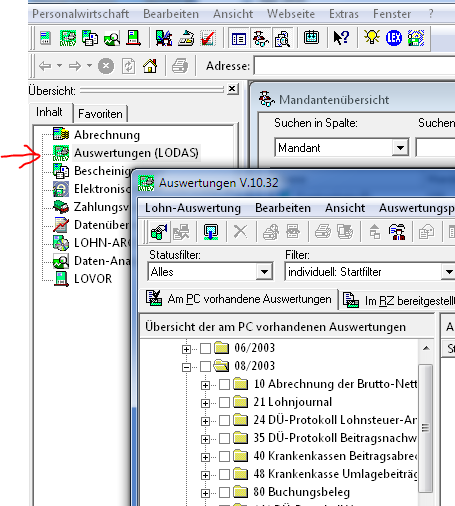Click Bescheinigungen documents icon in main toolbar

pyautogui.click(x=90, y=38)
